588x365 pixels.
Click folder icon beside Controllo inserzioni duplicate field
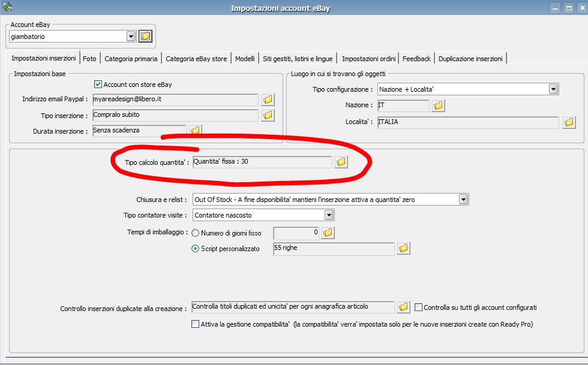click(403, 307)
